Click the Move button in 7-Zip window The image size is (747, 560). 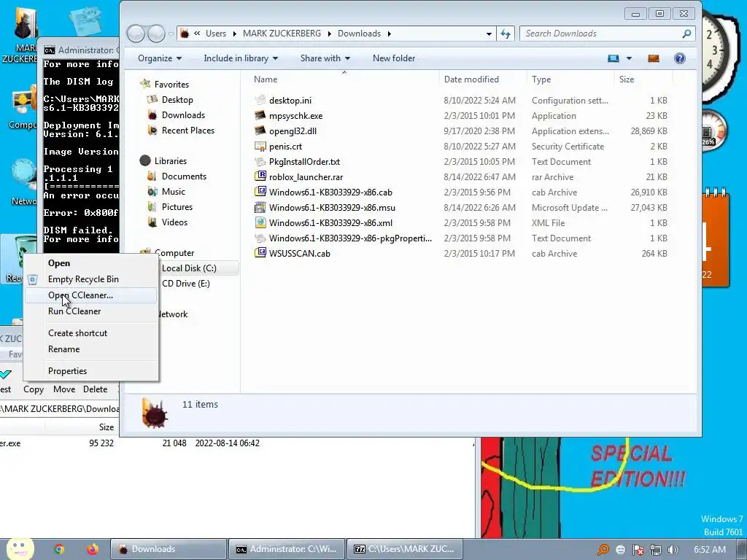pyautogui.click(x=64, y=389)
